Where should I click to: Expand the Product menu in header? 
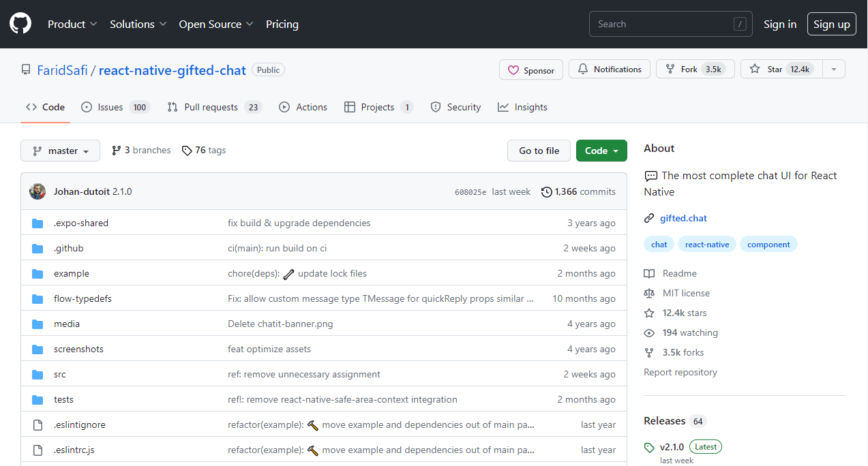click(72, 24)
